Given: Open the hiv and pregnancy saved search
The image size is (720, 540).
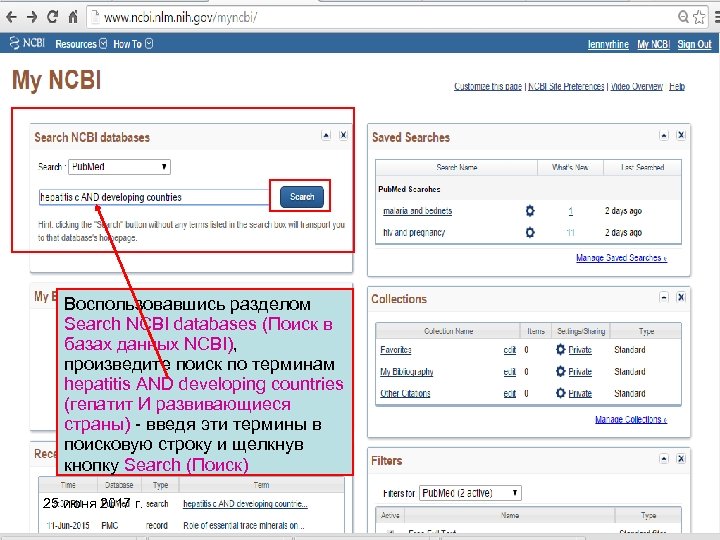Looking at the screenshot, I should tap(414, 232).
